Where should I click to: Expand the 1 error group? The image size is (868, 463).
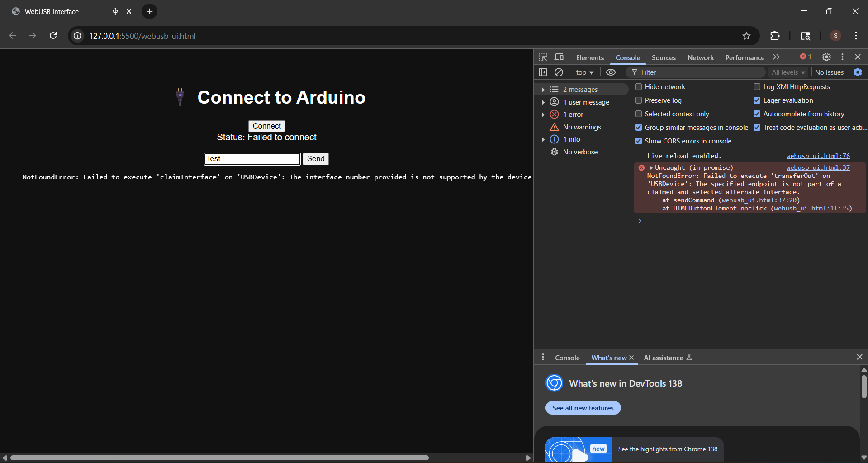(x=543, y=115)
